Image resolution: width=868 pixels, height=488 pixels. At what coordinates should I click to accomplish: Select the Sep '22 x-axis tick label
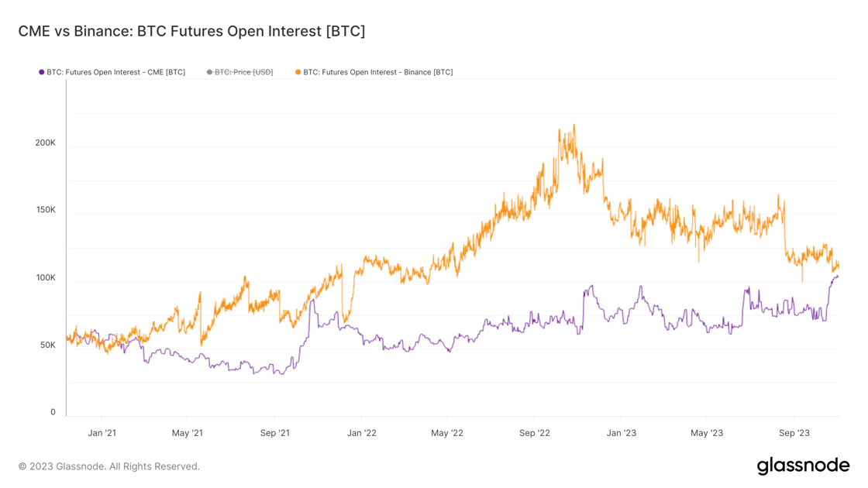pyautogui.click(x=535, y=433)
